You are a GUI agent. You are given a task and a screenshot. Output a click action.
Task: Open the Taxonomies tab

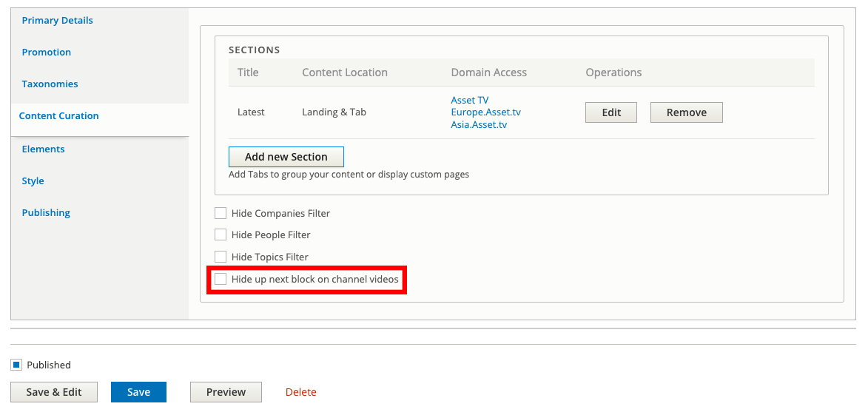pos(50,84)
